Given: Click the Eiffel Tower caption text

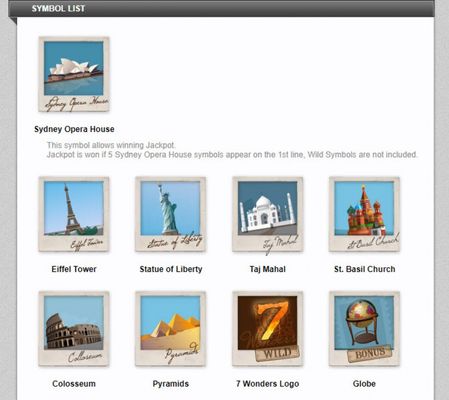Looking at the screenshot, I should 74,269.
